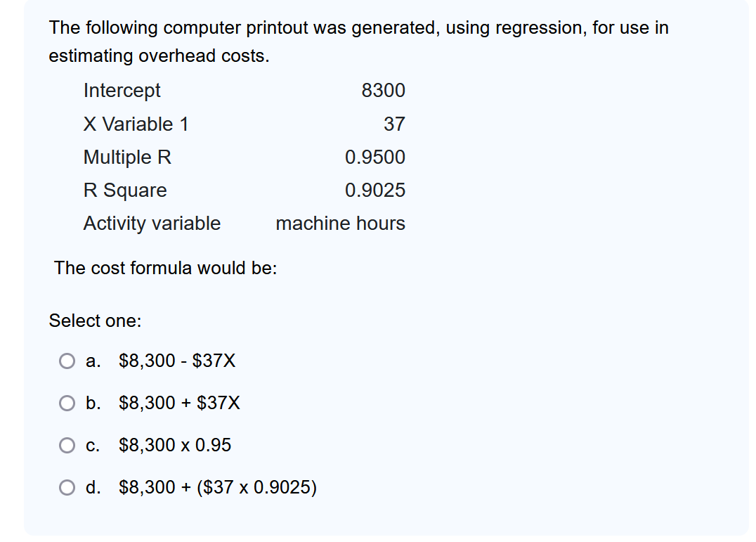Select radio button for option c
The height and width of the screenshot is (542, 756).
tap(67, 445)
